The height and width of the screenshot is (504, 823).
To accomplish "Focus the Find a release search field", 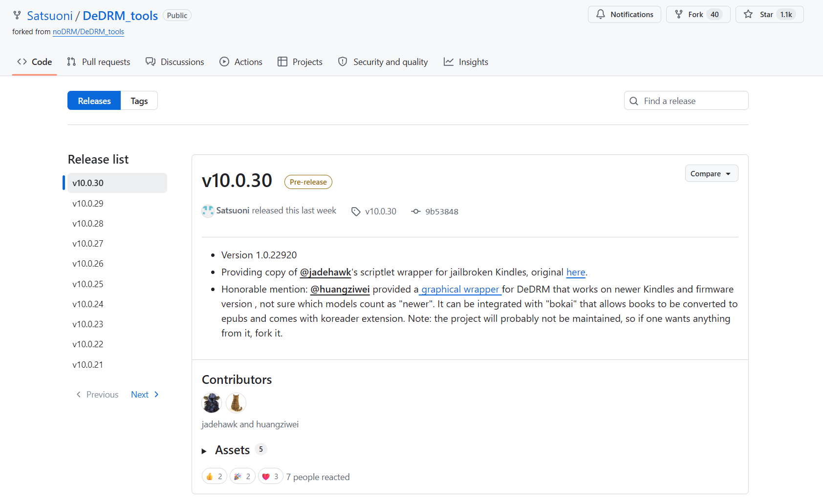I will (x=686, y=101).
